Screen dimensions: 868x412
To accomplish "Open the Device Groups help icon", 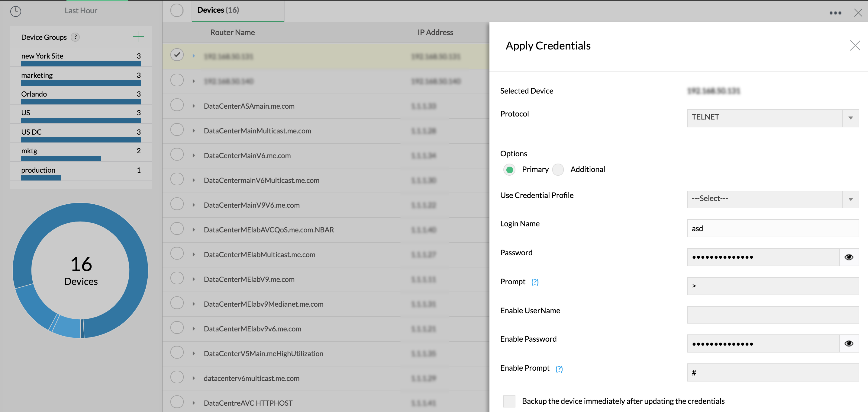I will tap(76, 37).
